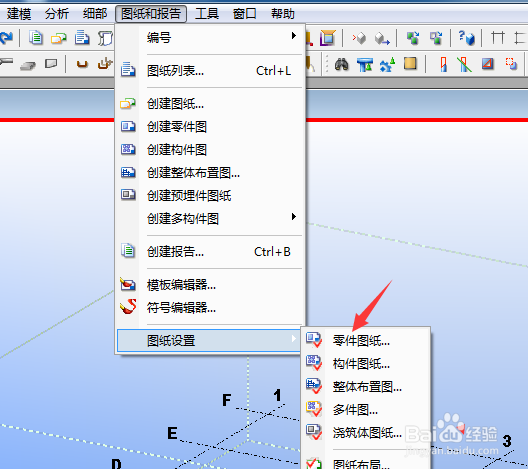528x469 pixels.
Task: Click the grey slab toolbar icon
Action: click(x=28, y=65)
